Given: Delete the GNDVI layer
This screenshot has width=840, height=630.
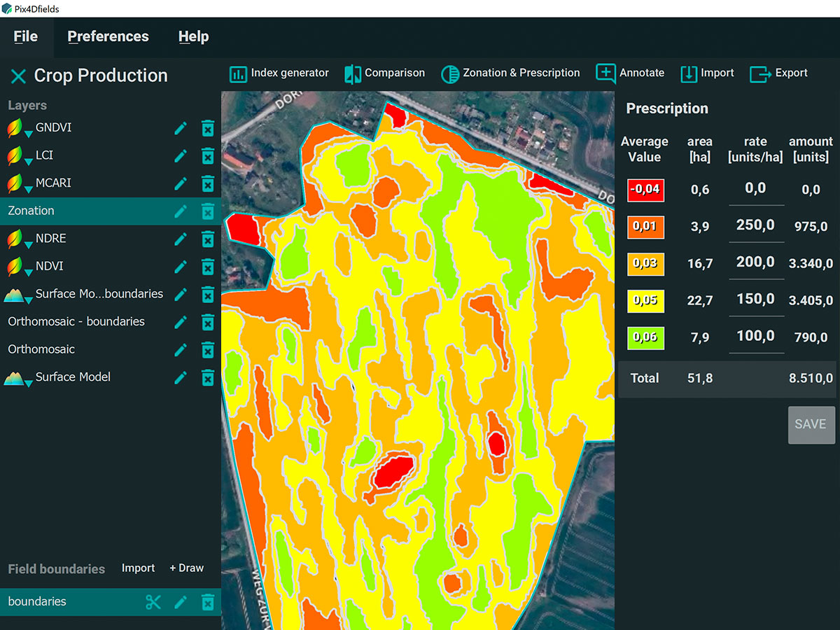Looking at the screenshot, I should pyautogui.click(x=207, y=128).
